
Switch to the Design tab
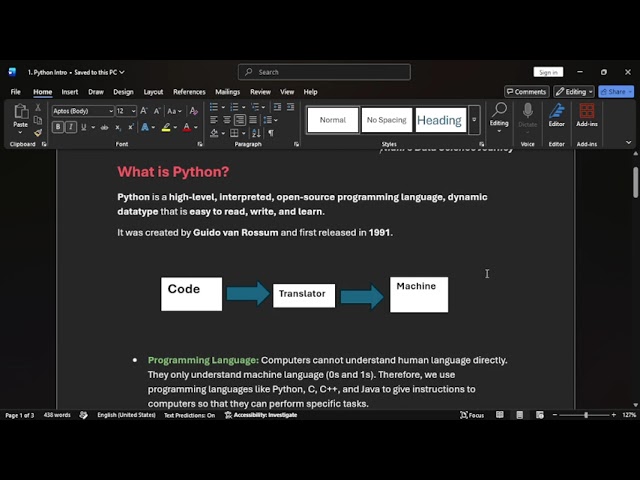123,92
